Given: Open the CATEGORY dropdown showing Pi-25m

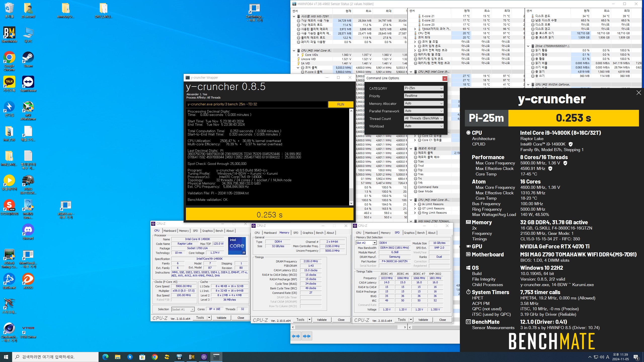Looking at the screenshot, I should [x=424, y=88].
